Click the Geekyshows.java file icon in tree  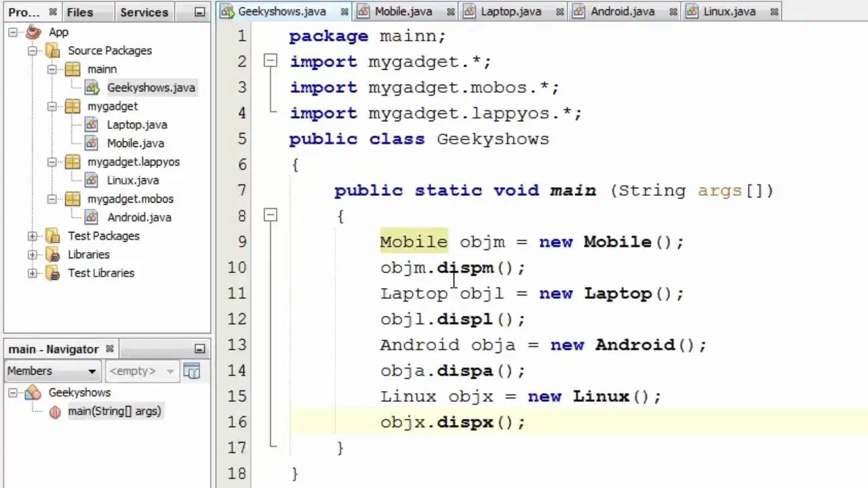(x=92, y=87)
